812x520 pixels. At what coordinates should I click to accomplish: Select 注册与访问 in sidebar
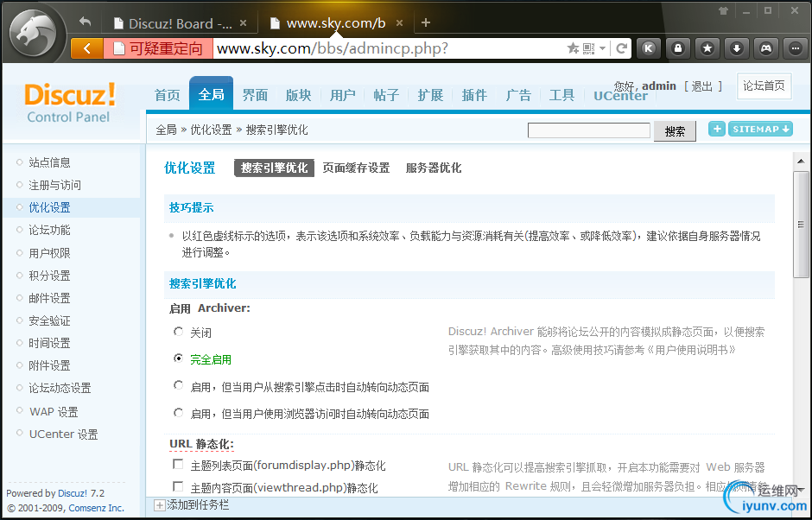[55, 185]
